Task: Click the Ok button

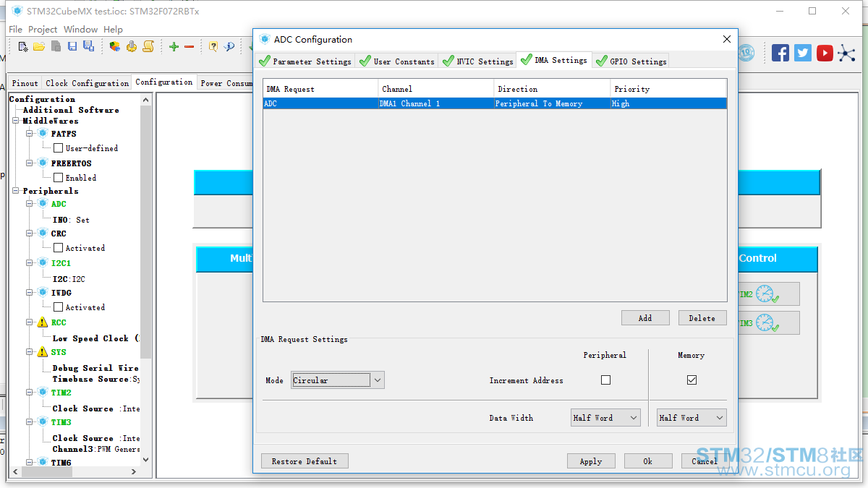Action: coord(648,461)
